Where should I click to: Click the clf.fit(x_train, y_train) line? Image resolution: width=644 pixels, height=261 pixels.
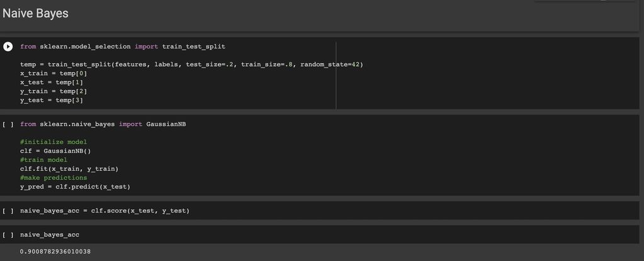coord(69,168)
